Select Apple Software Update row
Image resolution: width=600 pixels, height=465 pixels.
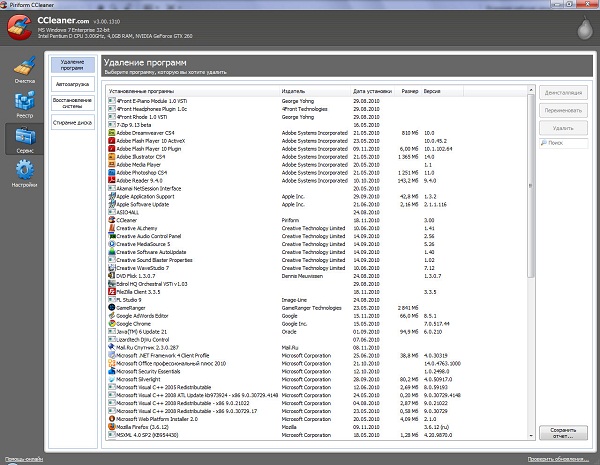[x=283, y=204]
